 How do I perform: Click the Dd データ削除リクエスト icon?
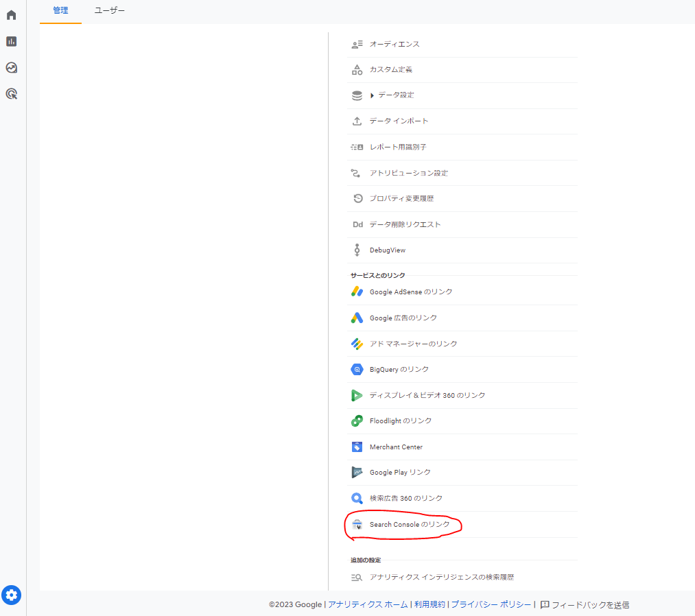point(357,224)
